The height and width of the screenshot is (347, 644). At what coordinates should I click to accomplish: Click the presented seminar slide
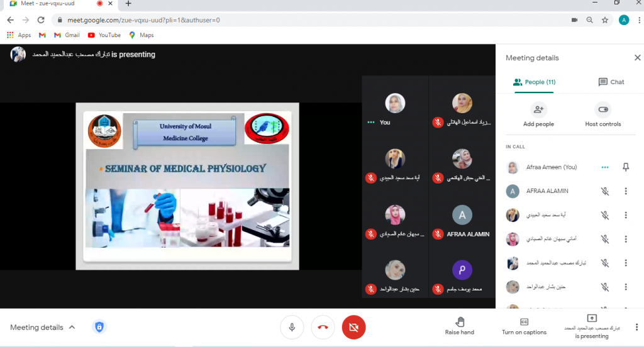(x=187, y=186)
